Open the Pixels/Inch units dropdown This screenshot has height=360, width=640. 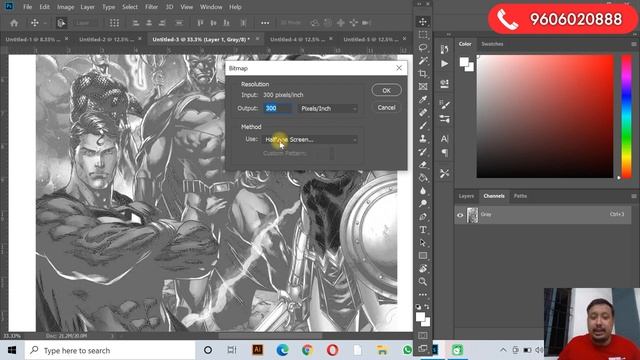click(x=328, y=109)
